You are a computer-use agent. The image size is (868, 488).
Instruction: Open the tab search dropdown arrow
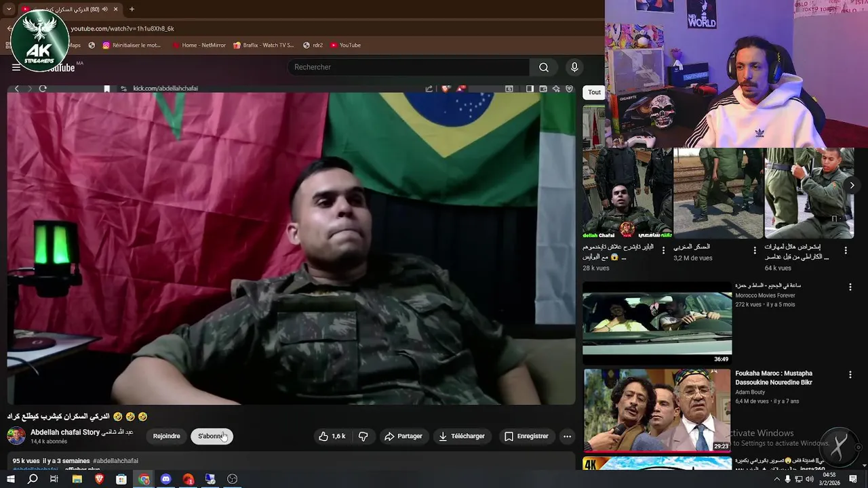pyautogui.click(x=9, y=9)
